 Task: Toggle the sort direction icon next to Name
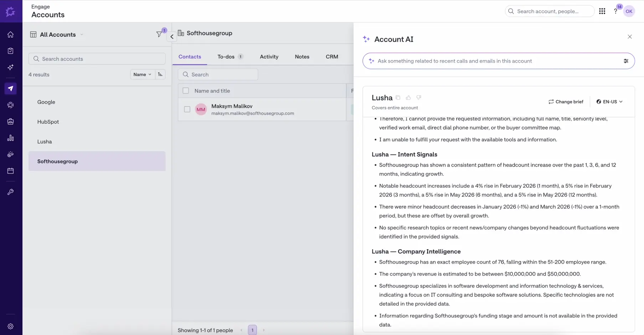pyautogui.click(x=160, y=74)
